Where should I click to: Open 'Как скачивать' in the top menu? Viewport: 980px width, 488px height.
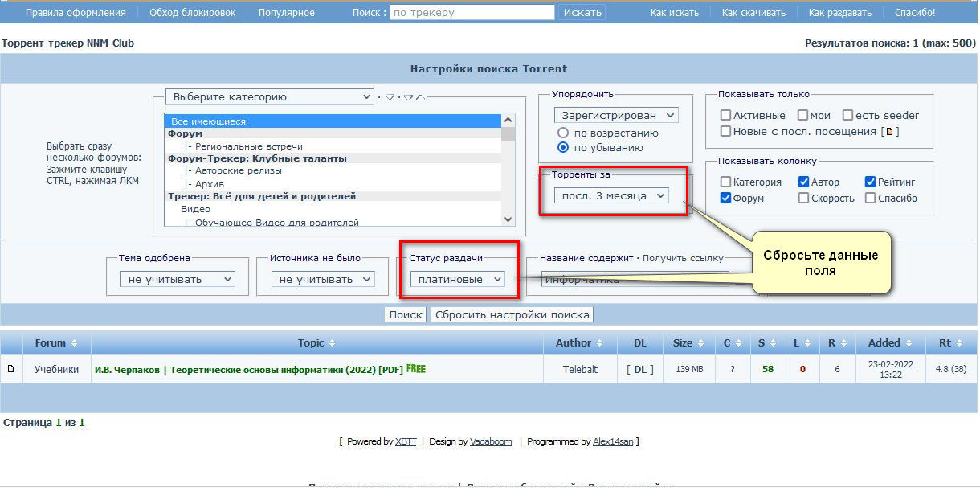753,13
